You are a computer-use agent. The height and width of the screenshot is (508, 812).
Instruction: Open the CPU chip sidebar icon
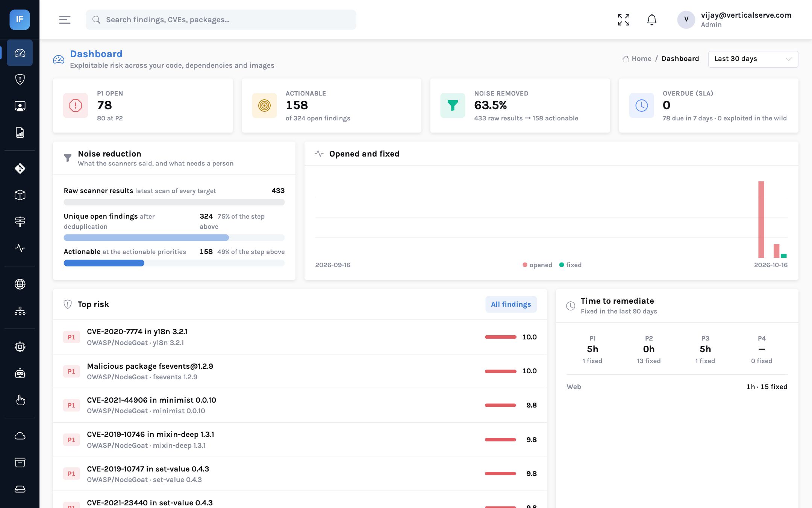[20, 347]
